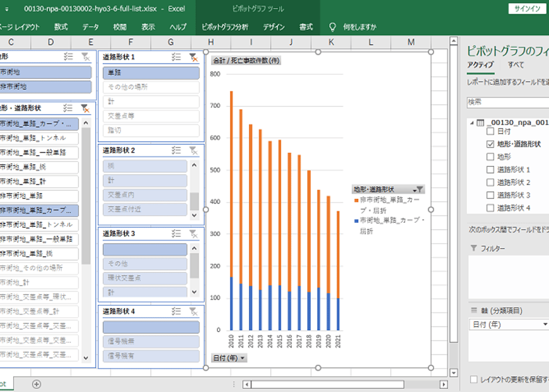Open the 日付 (年) chart axis field dropdown
The width and height of the screenshot is (549, 392).
tap(229, 358)
